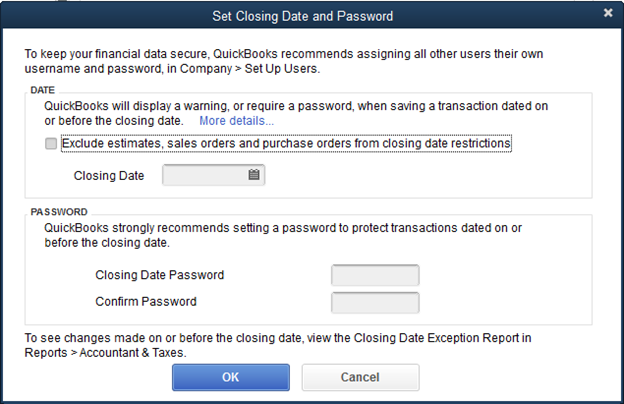Open the Closing Date calendar picker
Viewport: 624px width, 404px height.
click(x=254, y=175)
